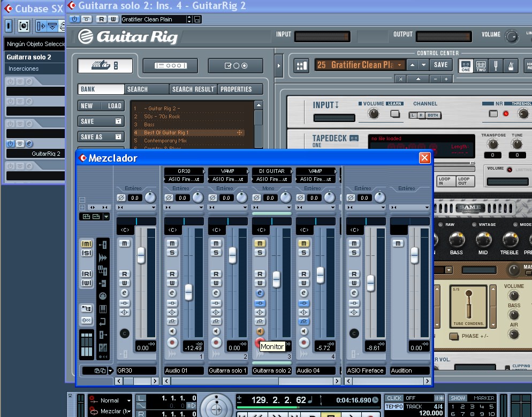Show Tapedeck Two in Control Center
532x417 pixels.
[x=481, y=65]
